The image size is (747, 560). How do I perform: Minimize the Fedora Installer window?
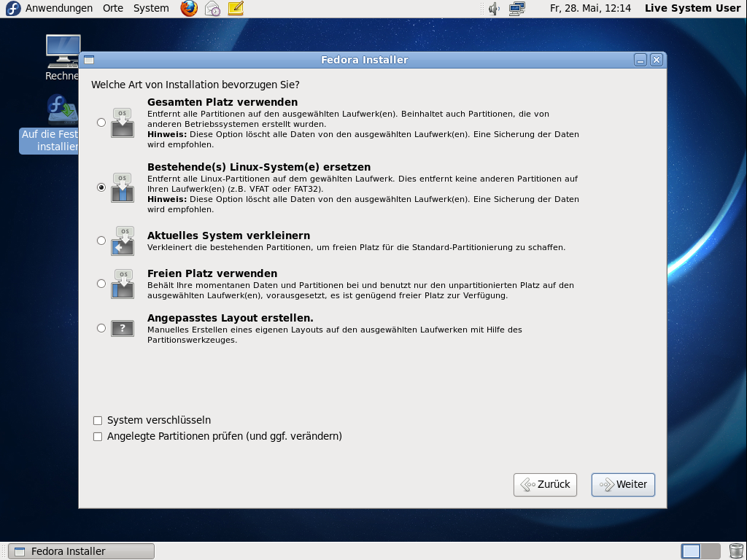[640, 60]
